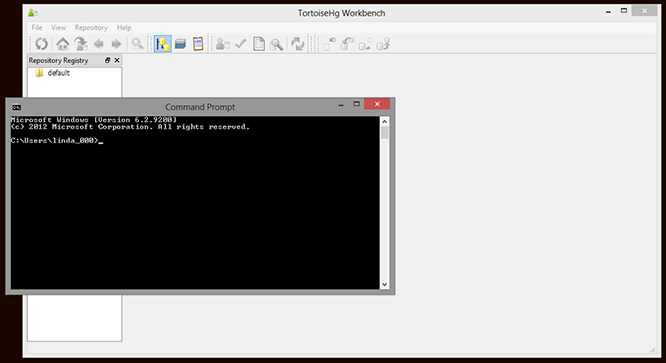Show the patch queue panel icon
This screenshot has width=666, height=363.
[x=181, y=44]
